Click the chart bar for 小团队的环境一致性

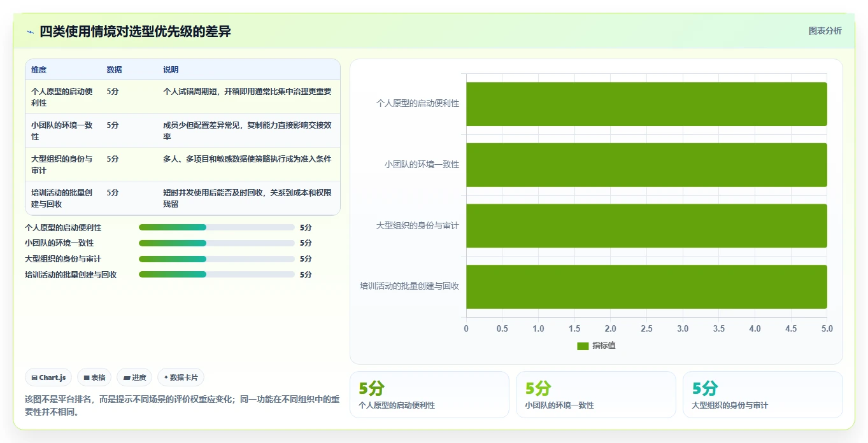[646, 165]
